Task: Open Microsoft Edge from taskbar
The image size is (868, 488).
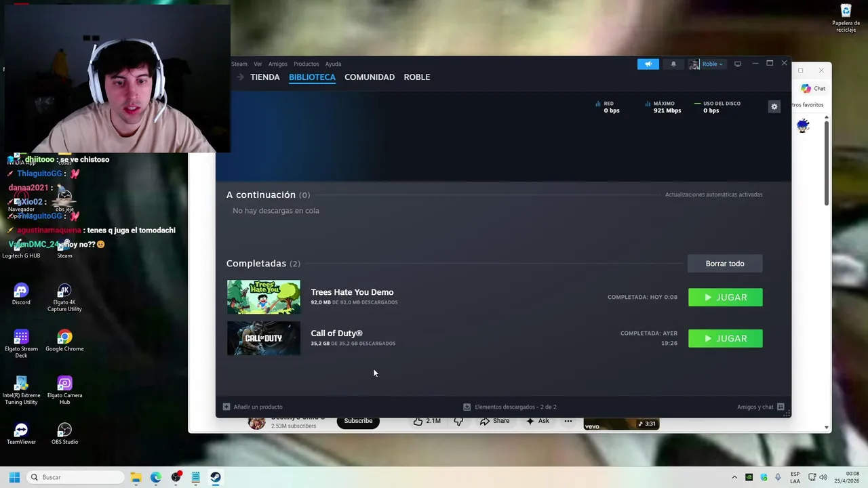Action: (x=155, y=477)
